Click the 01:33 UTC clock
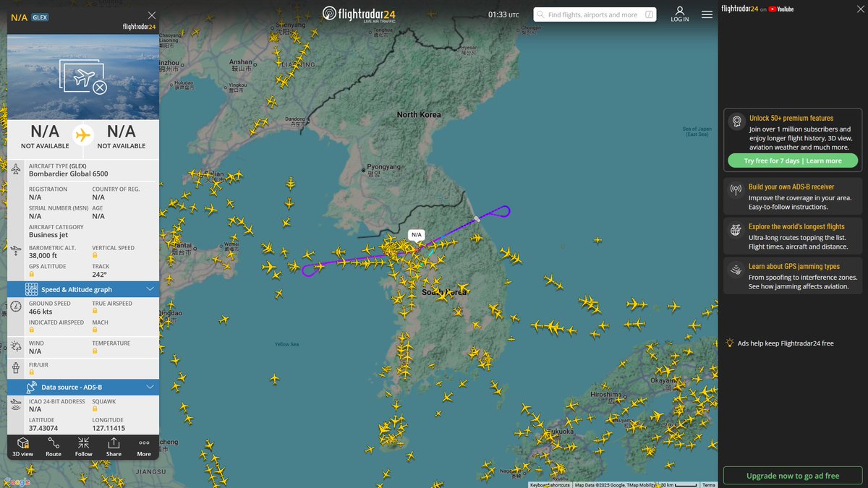Image resolution: width=868 pixels, height=488 pixels. point(503,14)
